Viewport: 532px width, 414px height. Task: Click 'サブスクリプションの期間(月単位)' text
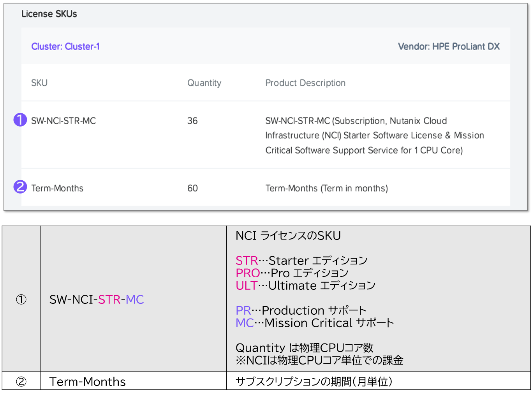tap(314, 382)
